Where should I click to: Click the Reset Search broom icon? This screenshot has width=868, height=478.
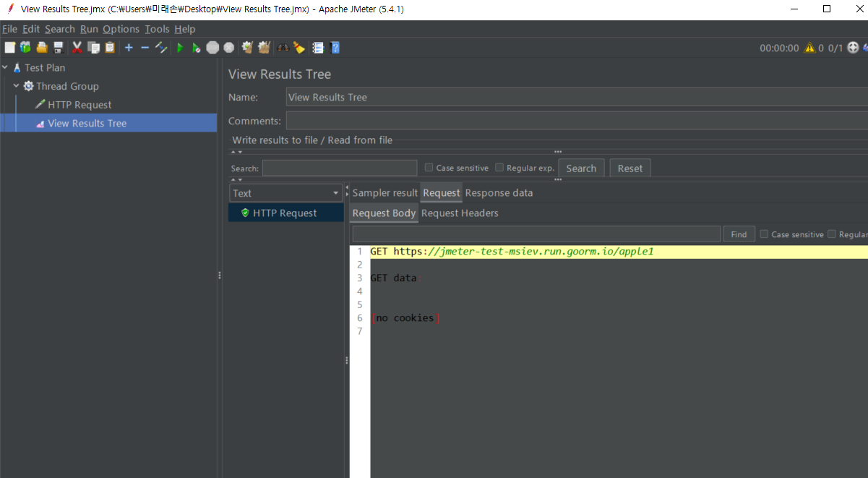[x=299, y=48]
